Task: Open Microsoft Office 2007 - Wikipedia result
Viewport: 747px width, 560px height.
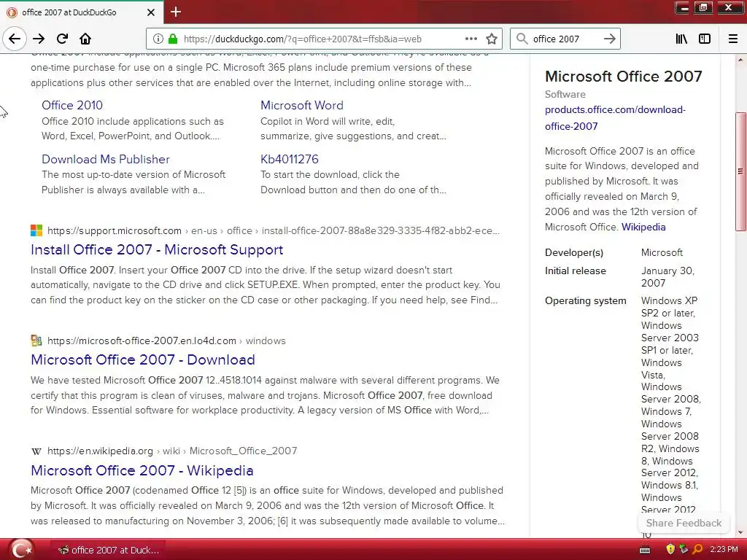Action: tap(142, 470)
